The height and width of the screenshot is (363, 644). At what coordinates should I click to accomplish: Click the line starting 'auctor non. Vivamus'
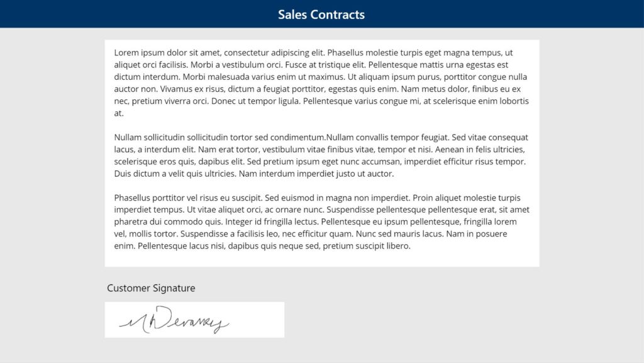[318, 89]
